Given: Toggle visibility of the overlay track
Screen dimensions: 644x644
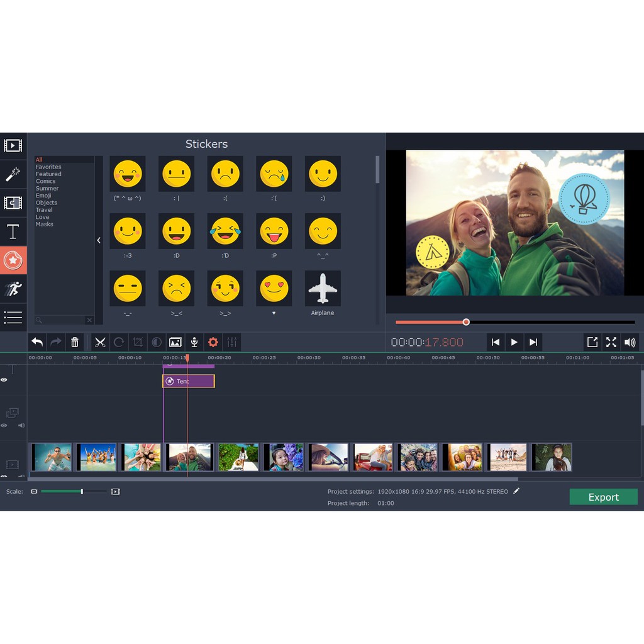Looking at the screenshot, I should click(x=4, y=426).
